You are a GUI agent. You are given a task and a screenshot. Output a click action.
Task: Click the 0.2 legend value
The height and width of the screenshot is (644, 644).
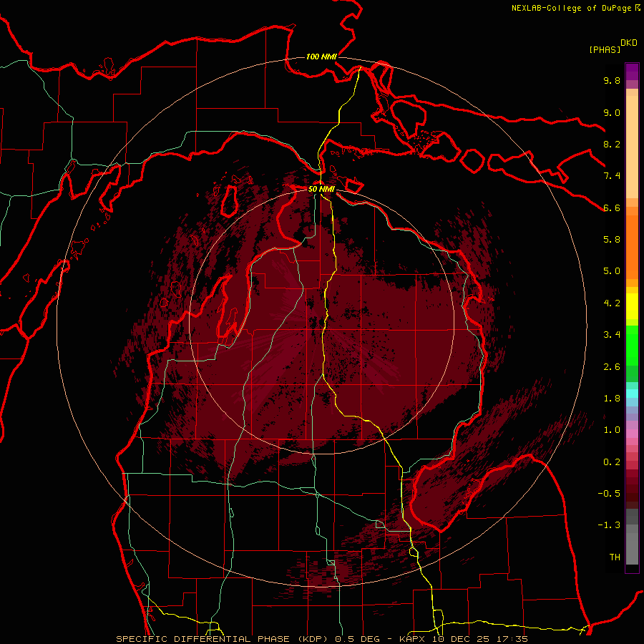(x=612, y=462)
